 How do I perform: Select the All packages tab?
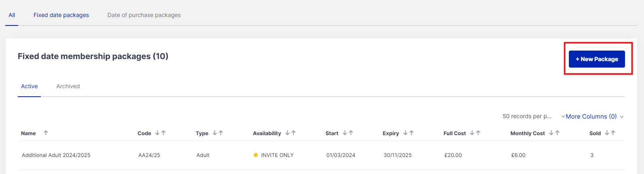point(12,15)
